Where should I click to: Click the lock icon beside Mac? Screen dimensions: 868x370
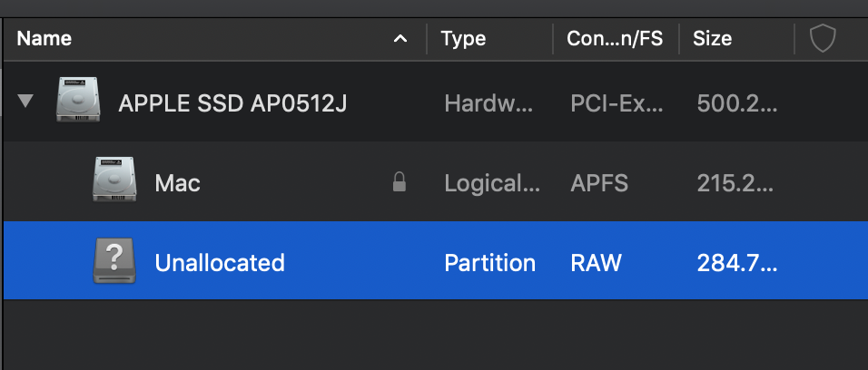point(399,183)
